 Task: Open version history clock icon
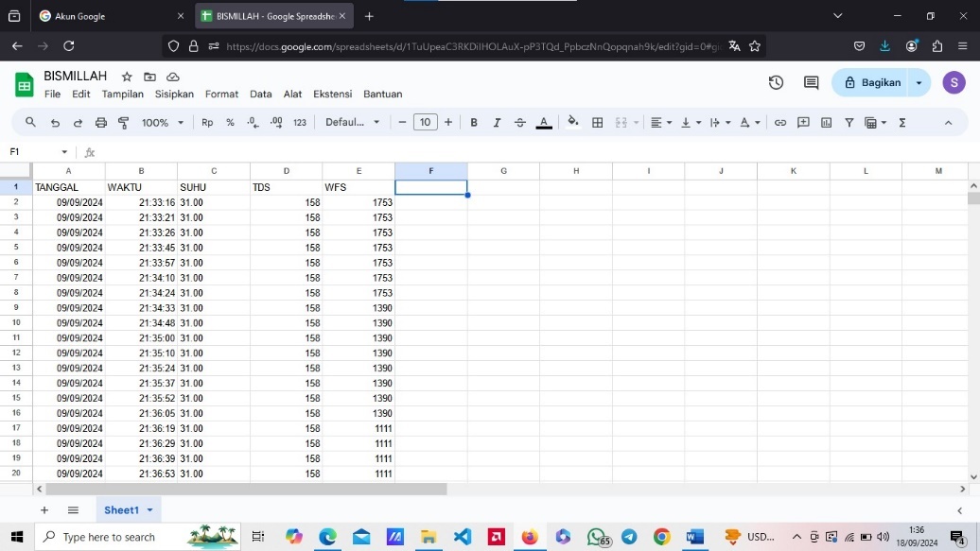coord(776,83)
